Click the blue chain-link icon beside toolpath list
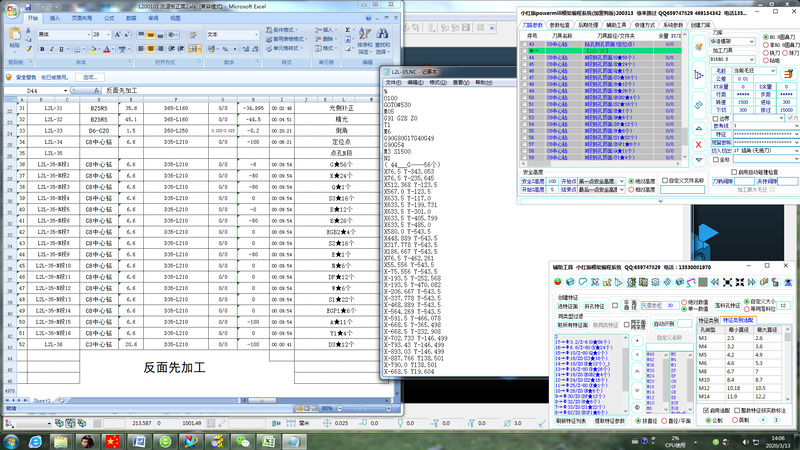The height and width of the screenshot is (450, 800). [x=699, y=105]
